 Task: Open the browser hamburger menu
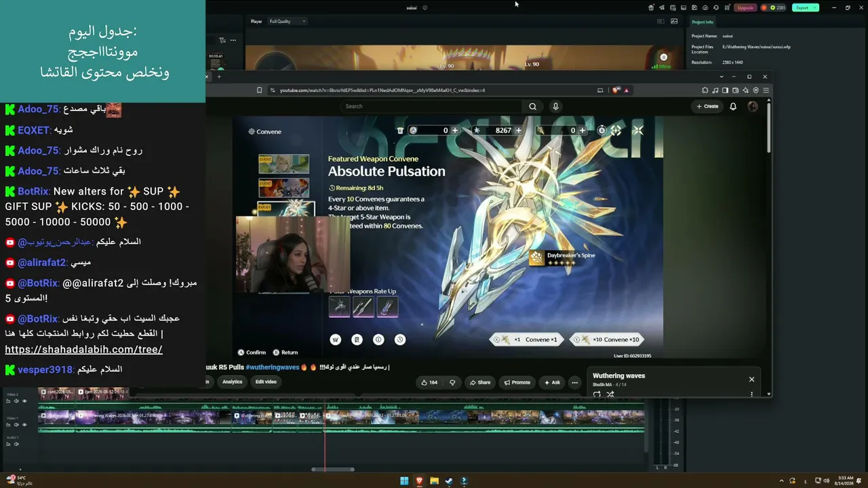click(x=766, y=90)
